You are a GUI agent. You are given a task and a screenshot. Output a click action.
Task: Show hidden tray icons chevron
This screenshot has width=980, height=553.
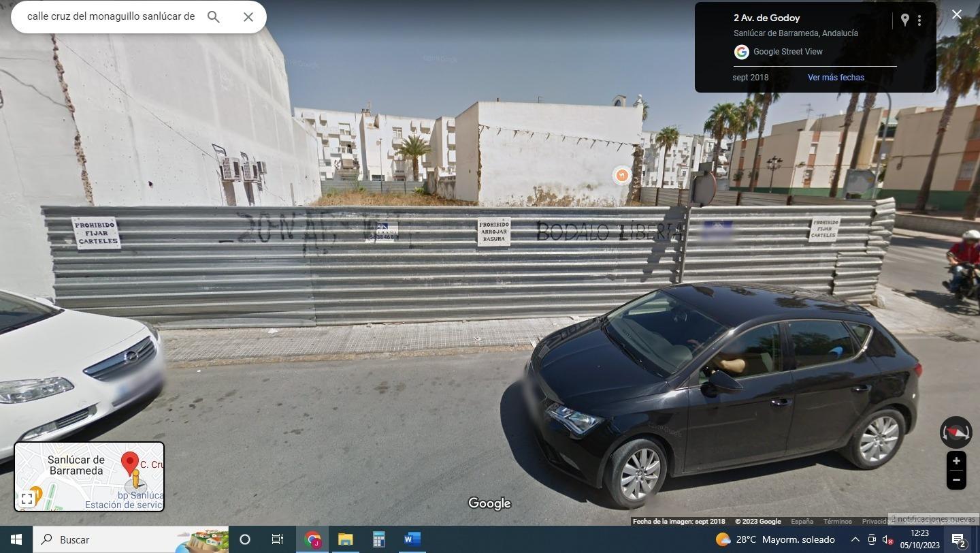coord(855,539)
